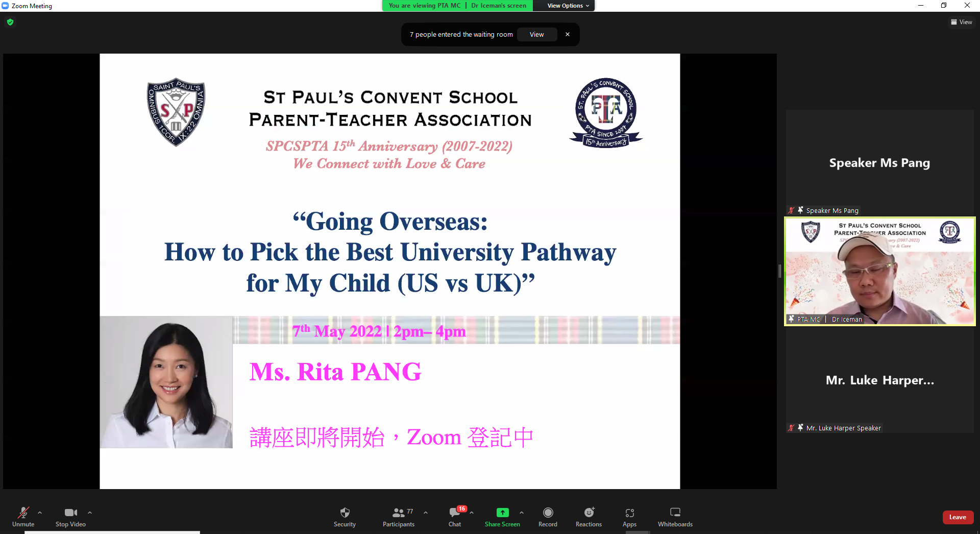980x534 pixels.
Task: Leave the meeting
Action: pos(958,517)
